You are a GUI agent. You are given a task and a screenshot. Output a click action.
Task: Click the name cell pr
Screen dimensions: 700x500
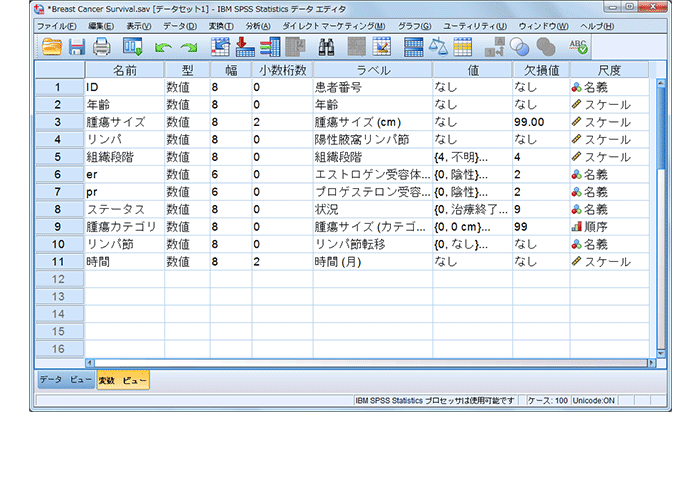125,192
